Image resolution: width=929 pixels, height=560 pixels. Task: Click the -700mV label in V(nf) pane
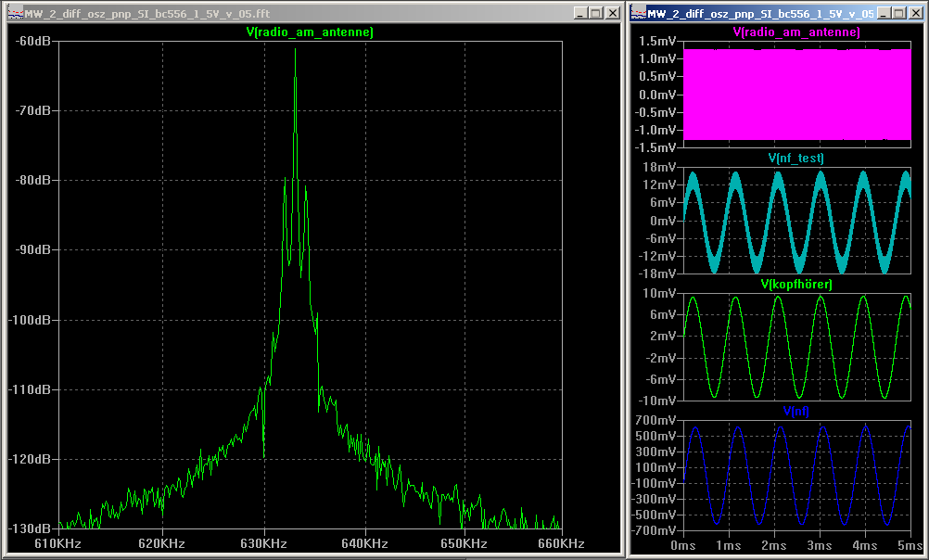point(655,530)
